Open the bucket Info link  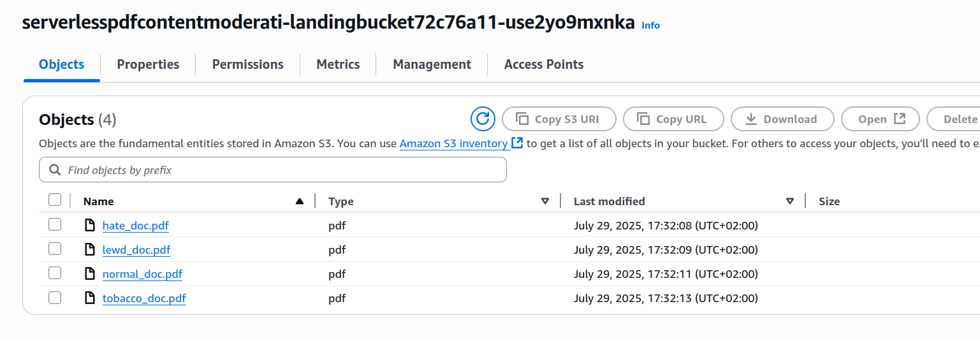point(650,25)
